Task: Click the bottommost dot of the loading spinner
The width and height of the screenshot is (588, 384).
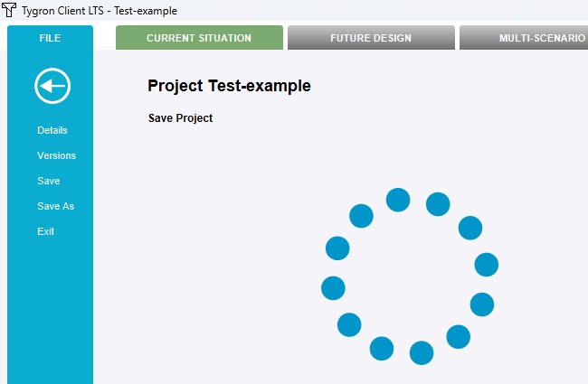Action: (422, 353)
